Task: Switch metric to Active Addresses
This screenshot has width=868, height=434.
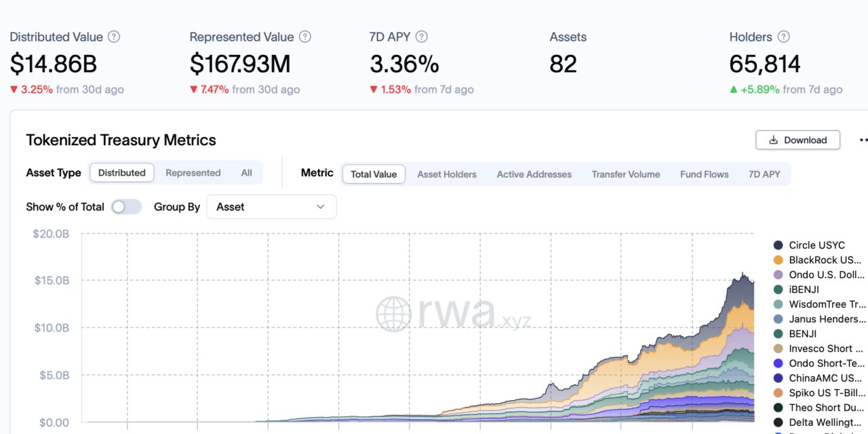Action: (534, 174)
